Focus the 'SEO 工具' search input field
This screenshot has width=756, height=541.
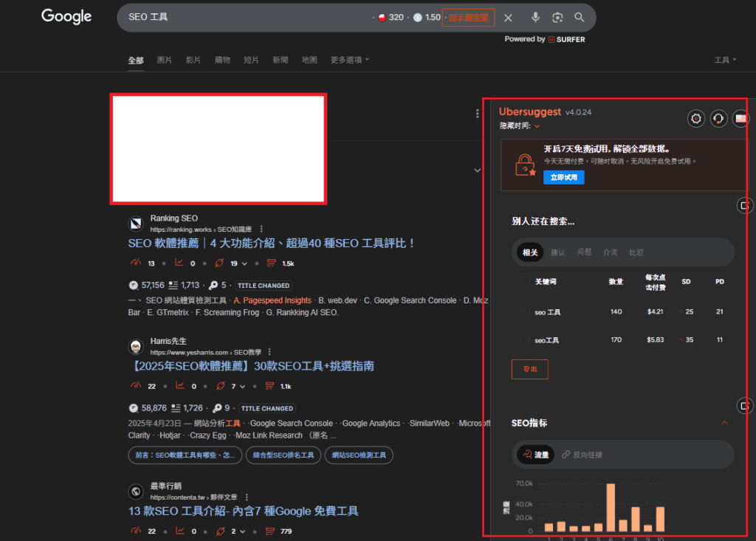coord(246,18)
